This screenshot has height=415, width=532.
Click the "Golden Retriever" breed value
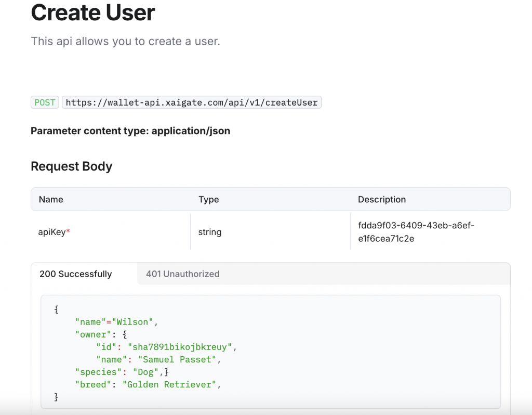click(169, 384)
